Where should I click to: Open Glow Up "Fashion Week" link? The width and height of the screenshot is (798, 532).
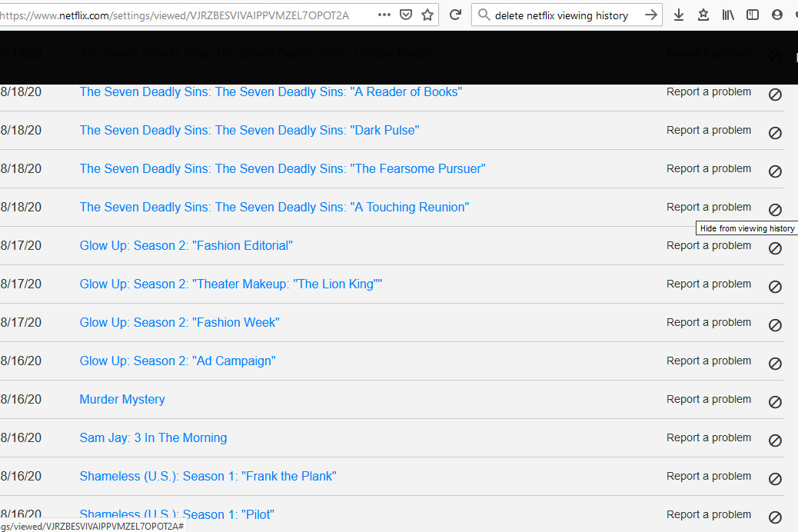click(x=180, y=322)
